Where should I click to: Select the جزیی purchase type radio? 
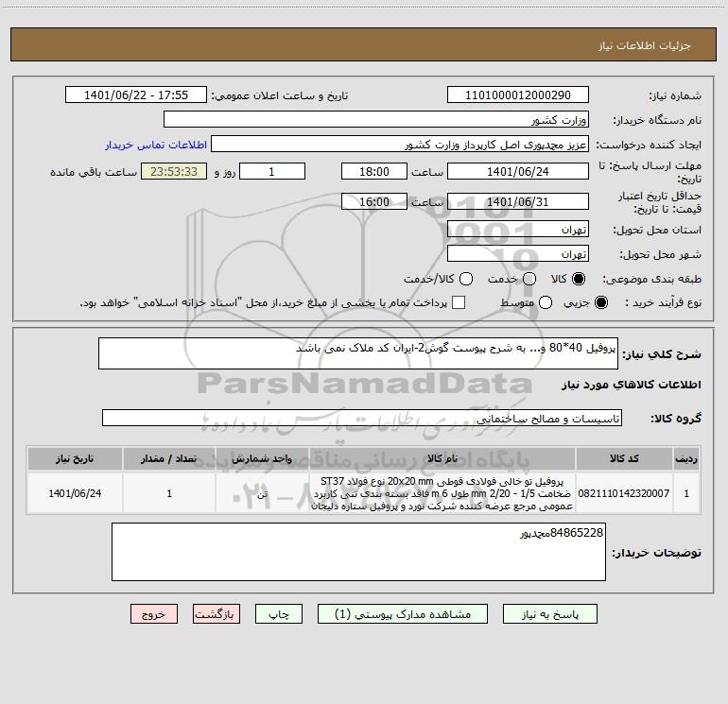point(600,302)
